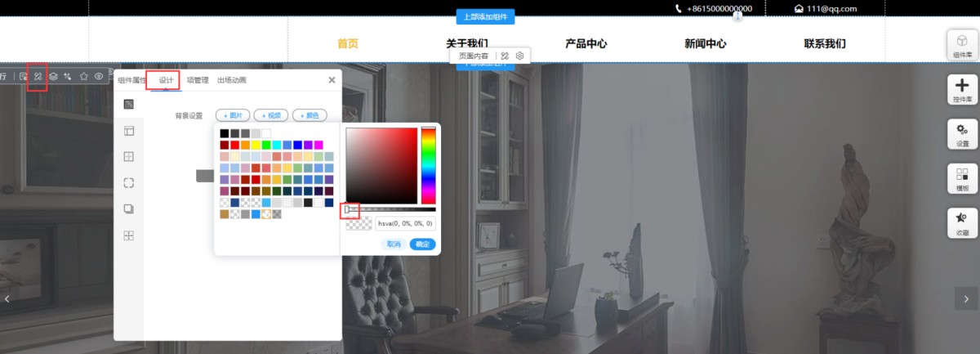Screen dimensions: 980x354
Task: Click the + 颜色 background button
Action: pyautogui.click(x=310, y=115)
